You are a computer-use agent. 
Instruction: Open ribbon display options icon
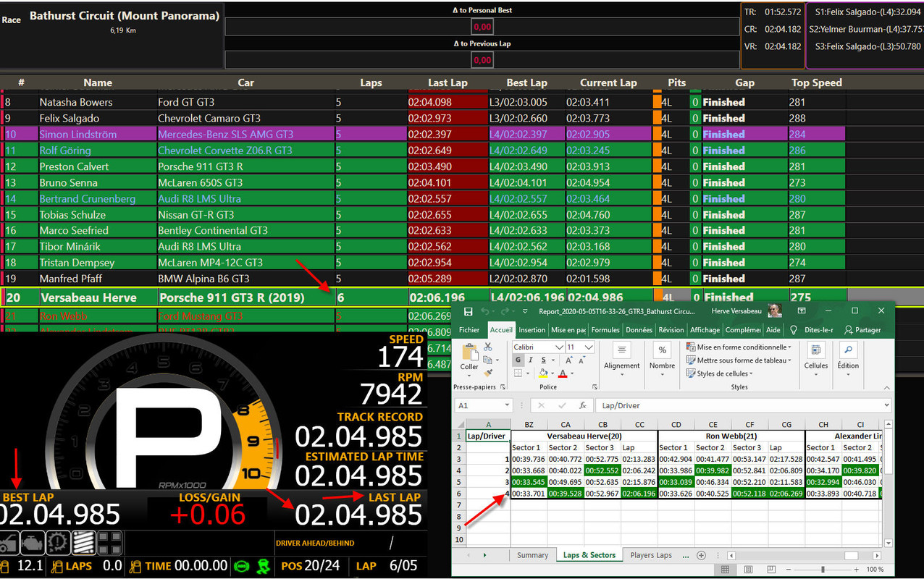tap(802, 311)
